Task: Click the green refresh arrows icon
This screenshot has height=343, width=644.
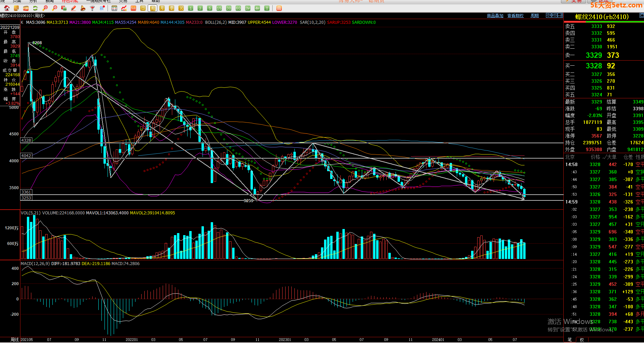Action: (x=35, y=8)
